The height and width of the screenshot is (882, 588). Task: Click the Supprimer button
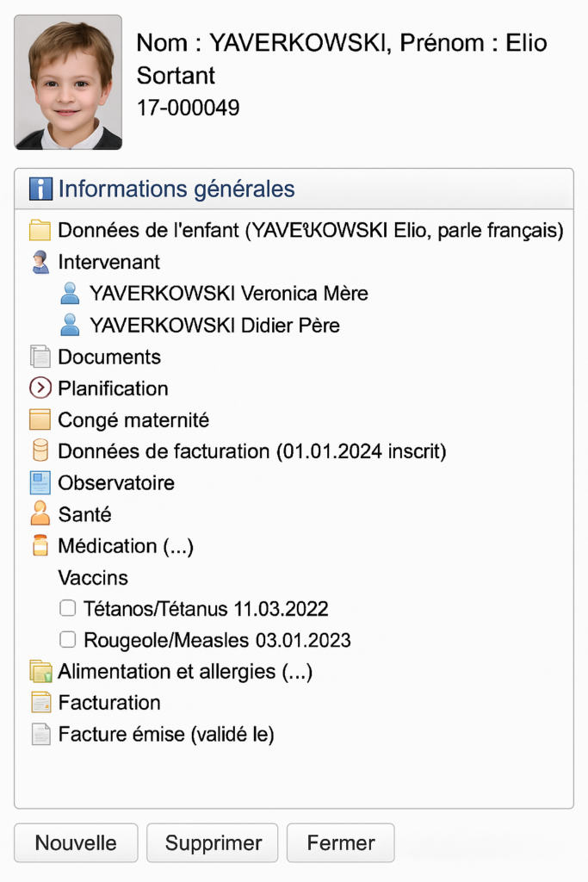tap(213, 842)
